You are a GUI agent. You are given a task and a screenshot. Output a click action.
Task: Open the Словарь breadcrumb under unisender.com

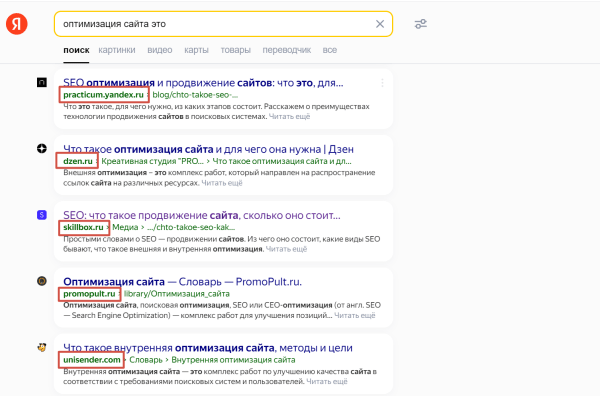click(x=146, y=360)
